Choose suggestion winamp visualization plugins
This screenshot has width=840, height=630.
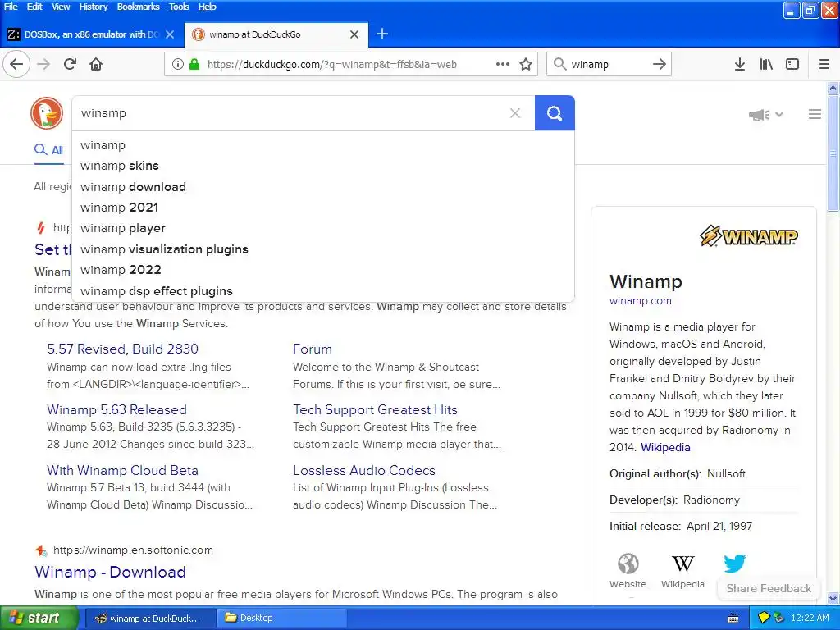pos(323,249)
